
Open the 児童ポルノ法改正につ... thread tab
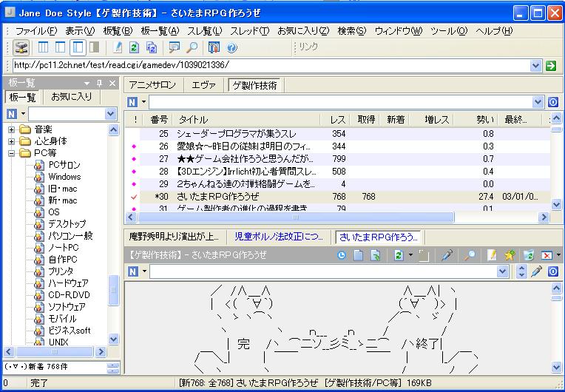(279, 237)
